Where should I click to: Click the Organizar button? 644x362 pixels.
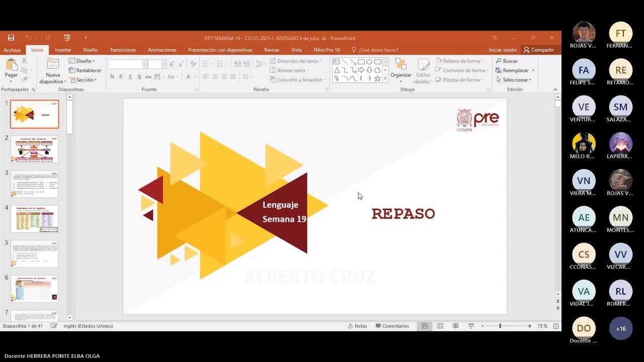coord(401,70)
